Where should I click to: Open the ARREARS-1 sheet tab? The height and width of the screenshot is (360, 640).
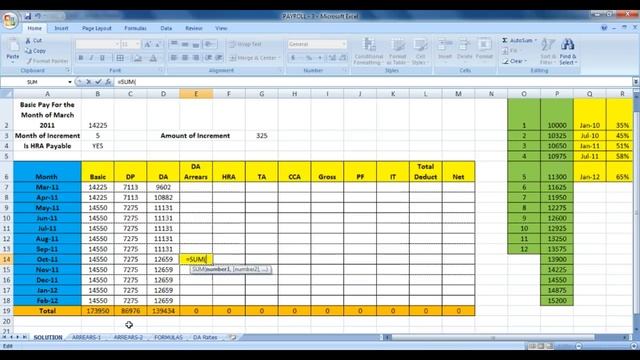86,337
